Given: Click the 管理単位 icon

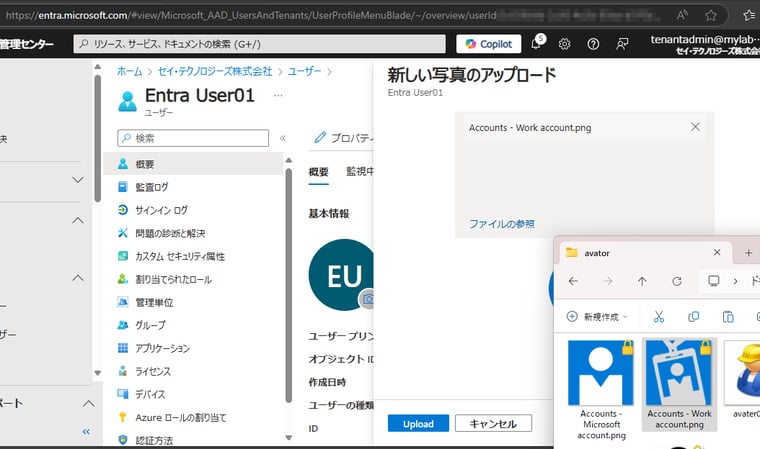Looking at the screenshot, I should coord(123,302).
